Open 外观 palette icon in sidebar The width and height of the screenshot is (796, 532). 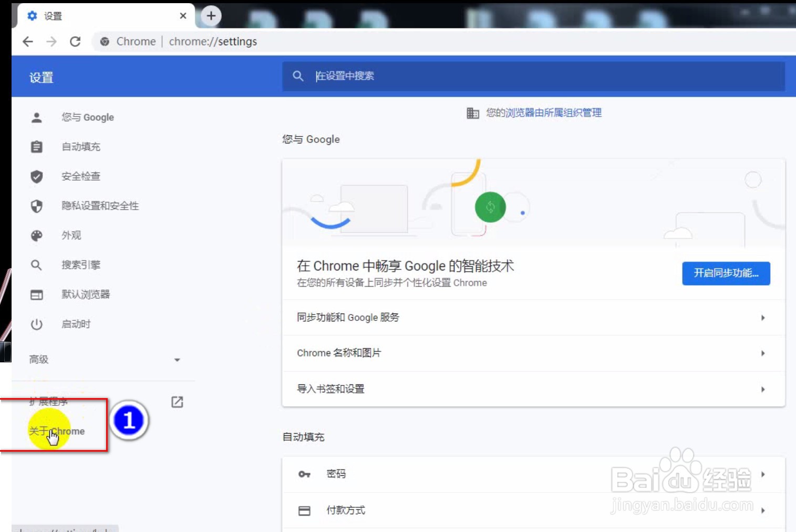pyautogui.click(x=36, y=235)
